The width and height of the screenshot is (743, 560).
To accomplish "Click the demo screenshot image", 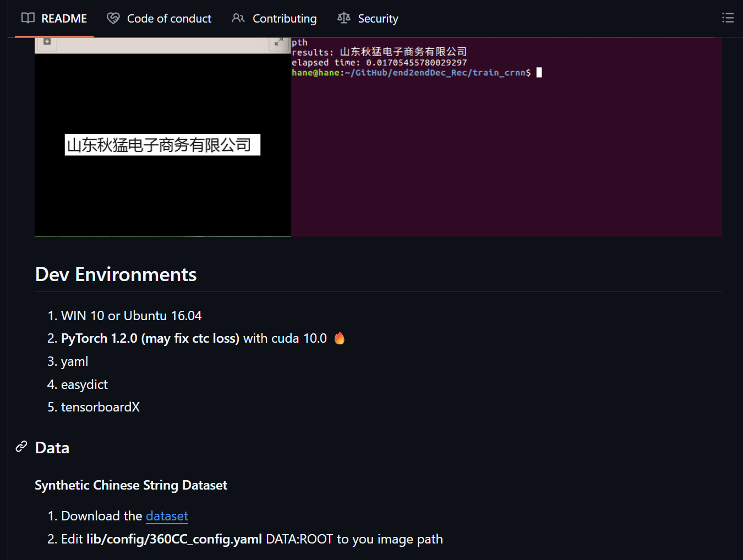I will pos(378,137).
